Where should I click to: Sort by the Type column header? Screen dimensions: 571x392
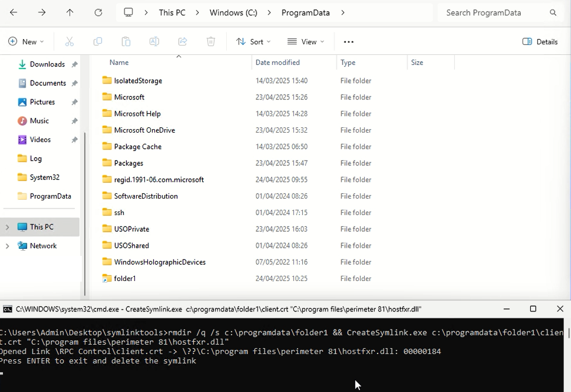(x=348, y=63)
